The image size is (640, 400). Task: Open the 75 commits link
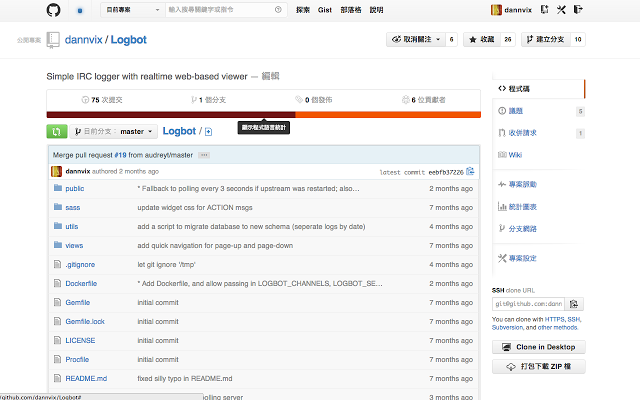102,100
